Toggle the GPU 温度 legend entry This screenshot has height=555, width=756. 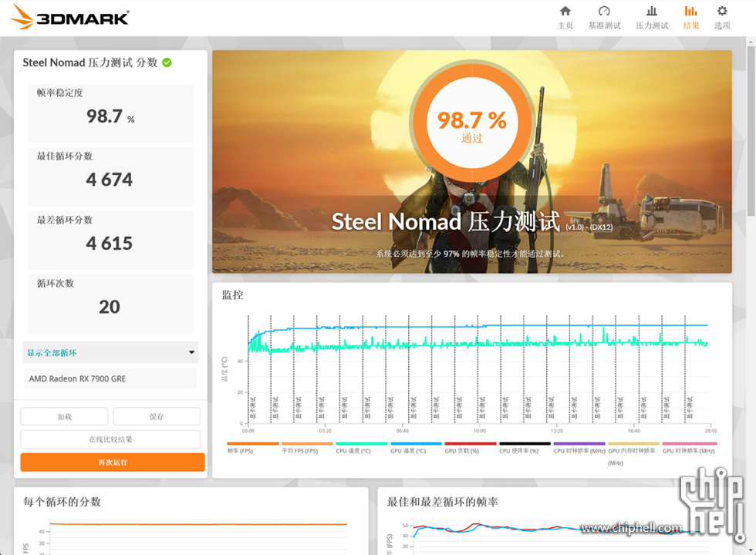click(x=416, y=448)
